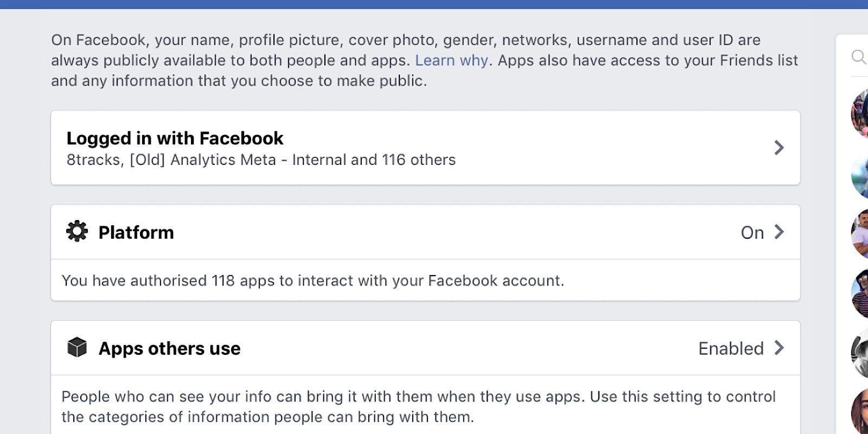Expand the Platform settings chevron

(779, 232)
